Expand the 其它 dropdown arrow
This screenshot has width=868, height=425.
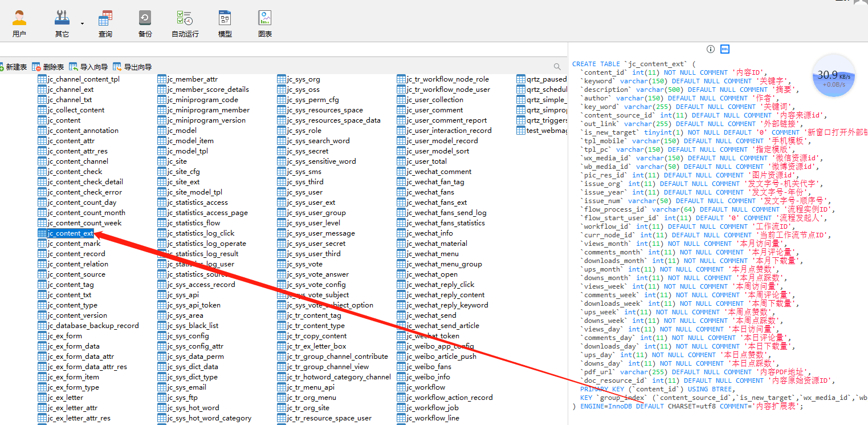point(82,24)
